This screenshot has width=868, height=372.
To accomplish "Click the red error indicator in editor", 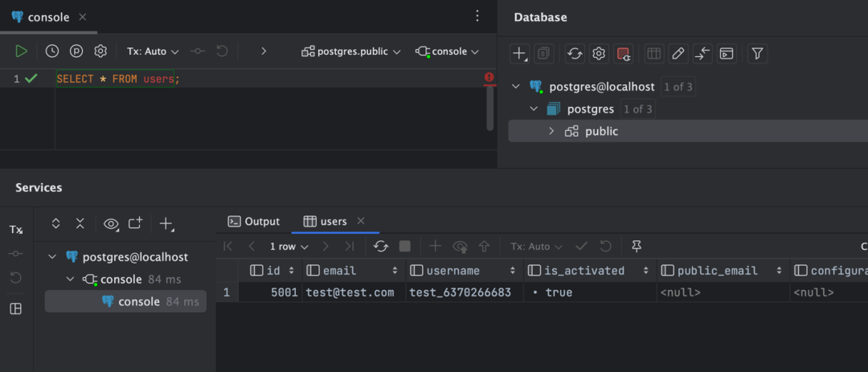I will tap(489, 78).
